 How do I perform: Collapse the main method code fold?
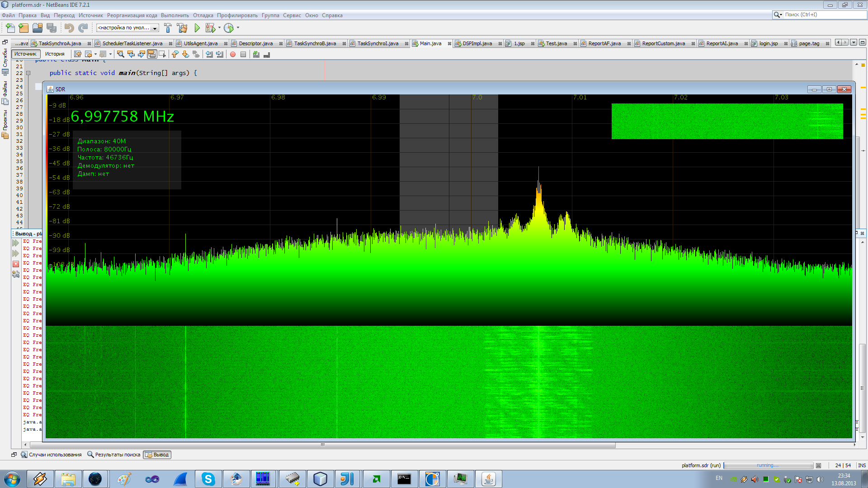point(28,73)
